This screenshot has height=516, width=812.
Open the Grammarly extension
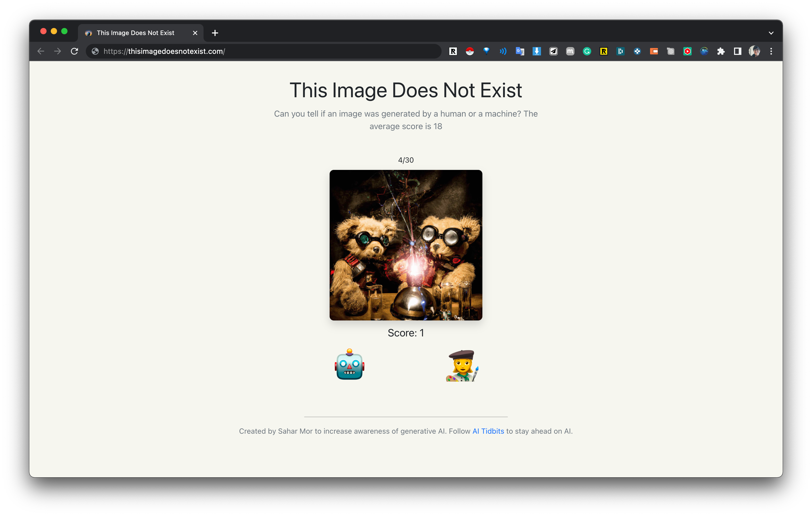tap(587, 51)
